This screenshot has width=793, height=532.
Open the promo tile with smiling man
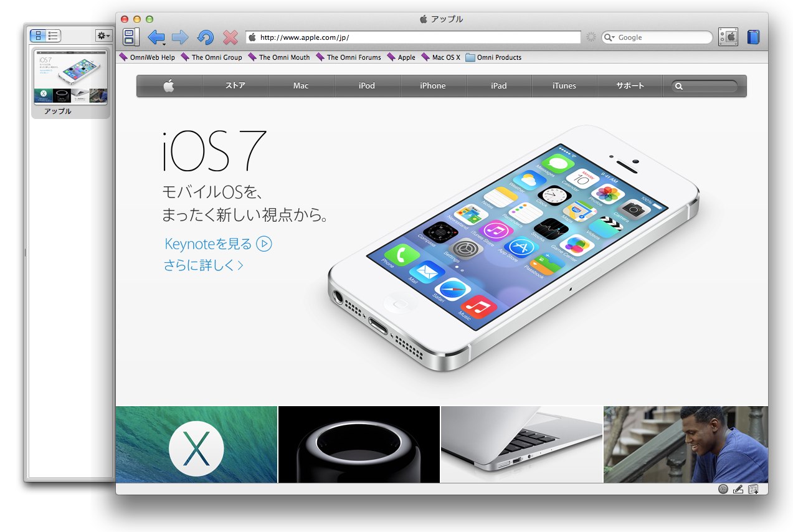[686, 444]
